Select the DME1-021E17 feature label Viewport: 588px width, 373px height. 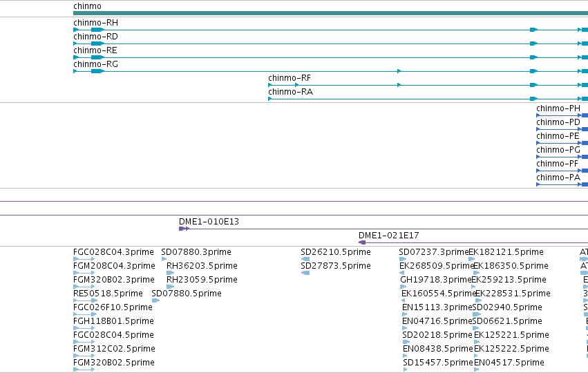tap(389, 236)
